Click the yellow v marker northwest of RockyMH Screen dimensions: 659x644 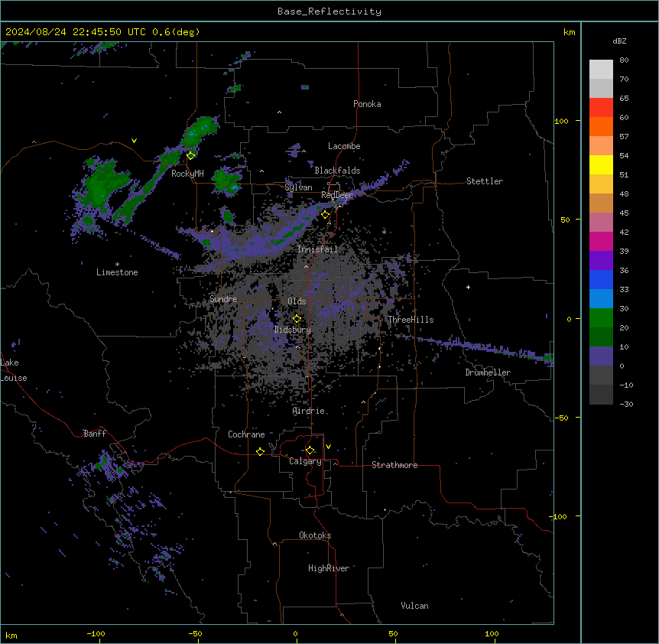click(x=134, y=141)
